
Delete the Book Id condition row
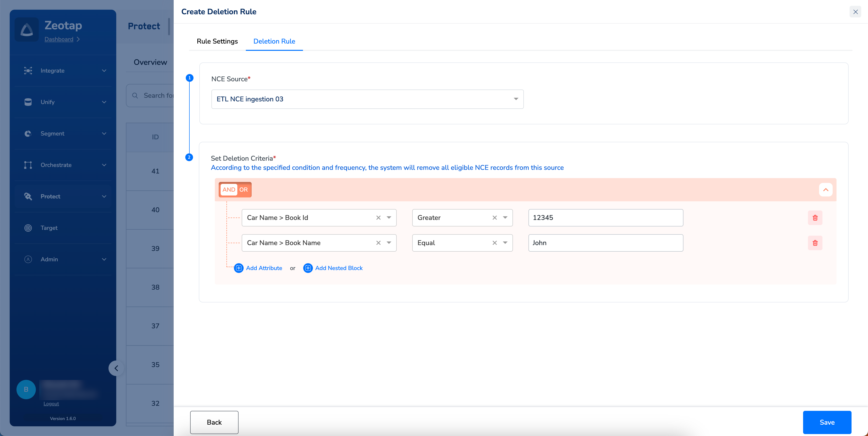[x=815, y=218]
